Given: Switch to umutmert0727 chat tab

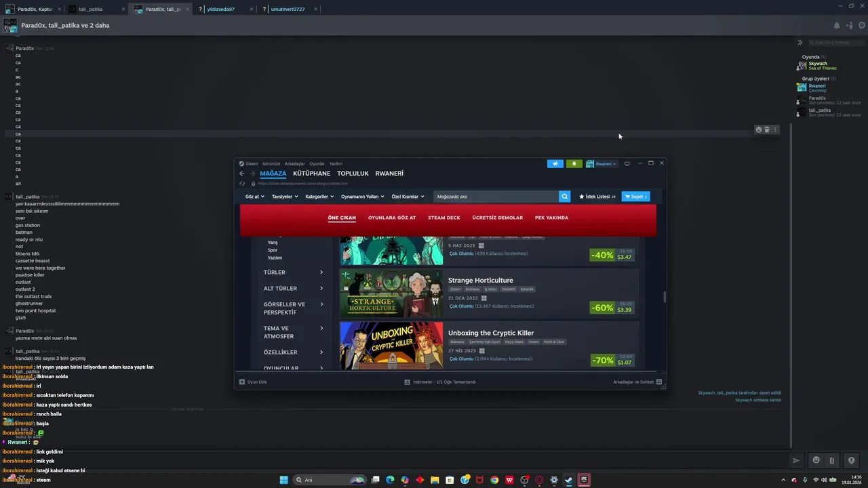Looking at the screenshot, I should click(287, 9).
